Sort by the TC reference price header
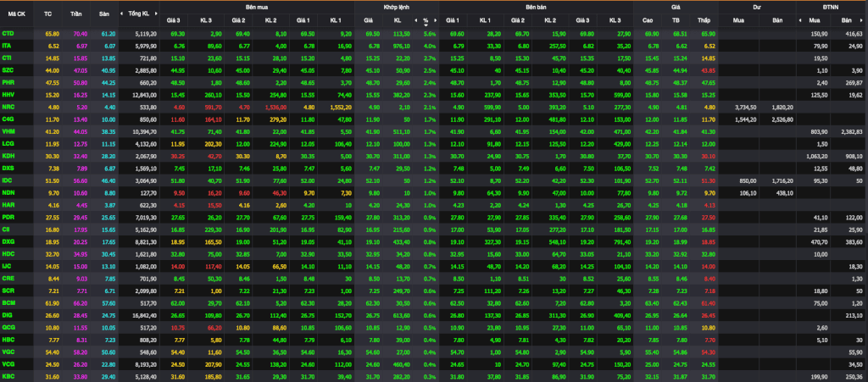Image resolution: width=868 pixels, height=382 pixels. coord(47,13)
